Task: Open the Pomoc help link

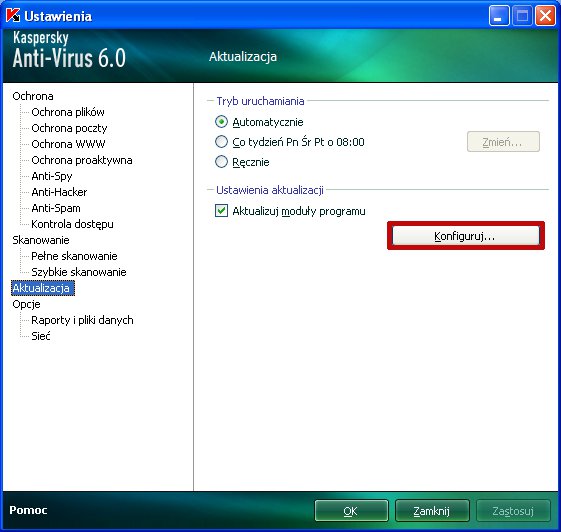Action: (x=28, y=510)
